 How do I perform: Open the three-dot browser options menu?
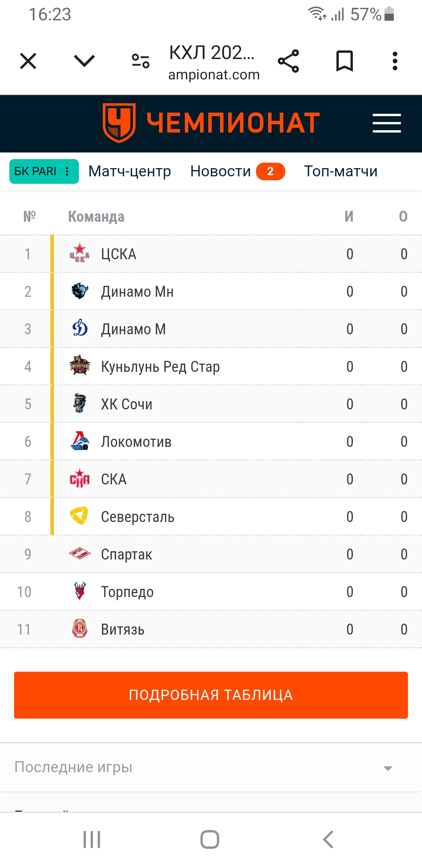395,61
